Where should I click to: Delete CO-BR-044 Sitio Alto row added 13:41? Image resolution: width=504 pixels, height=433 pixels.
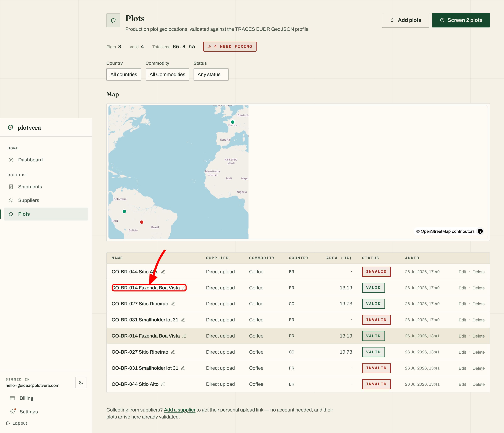coord(478,384)
